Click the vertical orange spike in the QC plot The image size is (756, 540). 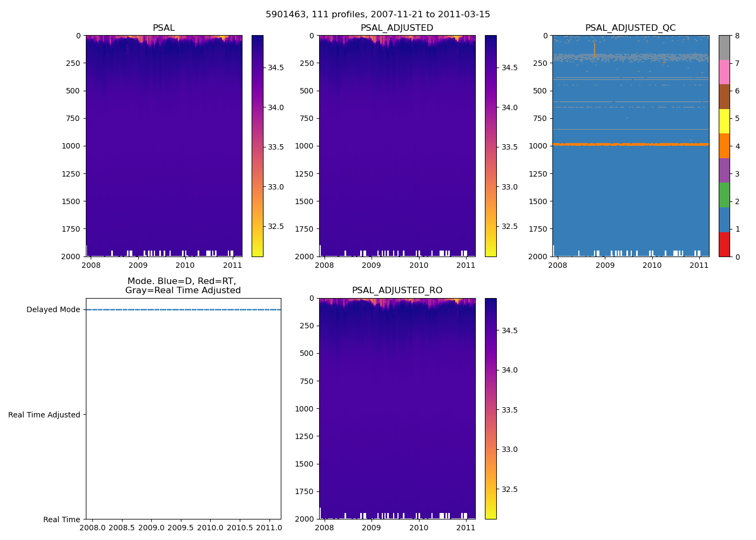pyautogui.click(x=595, y=50)
